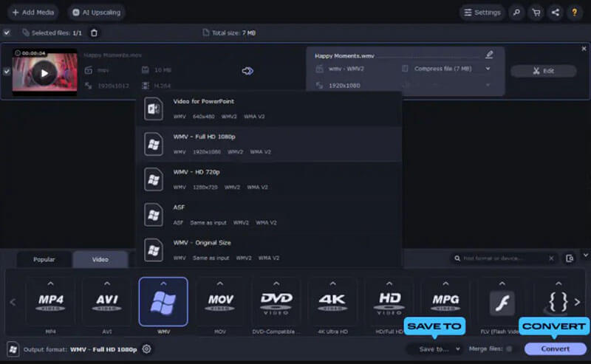This screenshot has height=364, width=591.
Task: Select Video for PowerPoint preset
Action: click(x=269, y=109)
